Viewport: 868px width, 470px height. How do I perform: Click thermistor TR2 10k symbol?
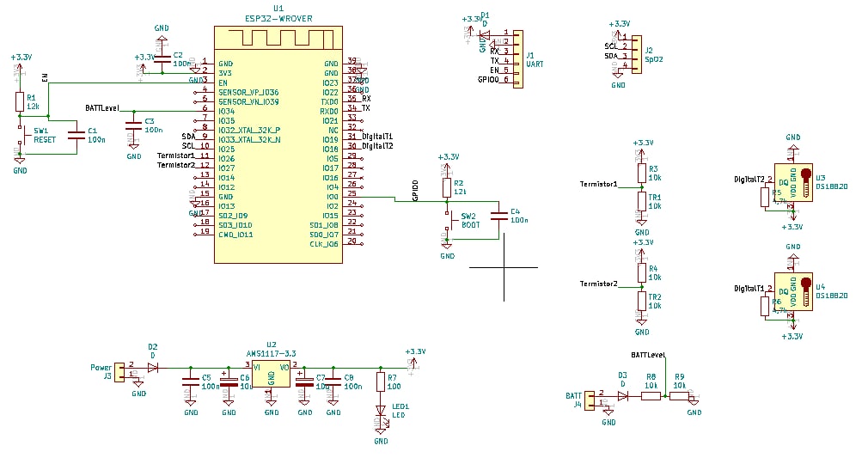coord(642,301)
